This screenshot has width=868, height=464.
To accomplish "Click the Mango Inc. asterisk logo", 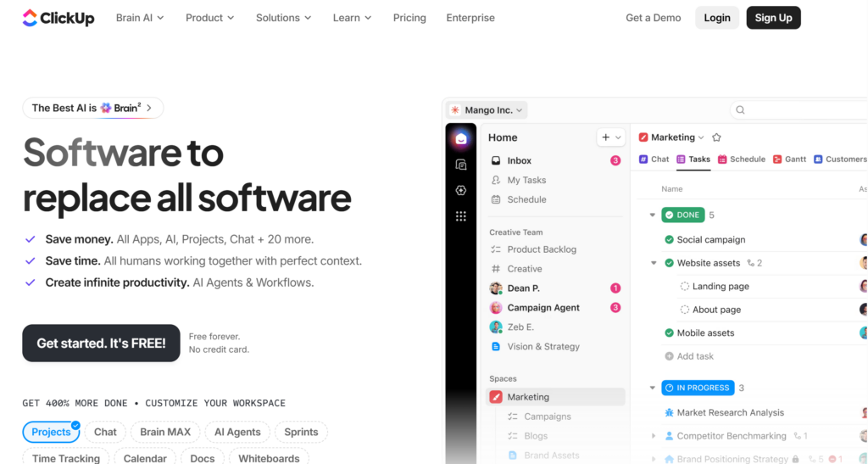I will pyautogui.click(x=455, y=109).
